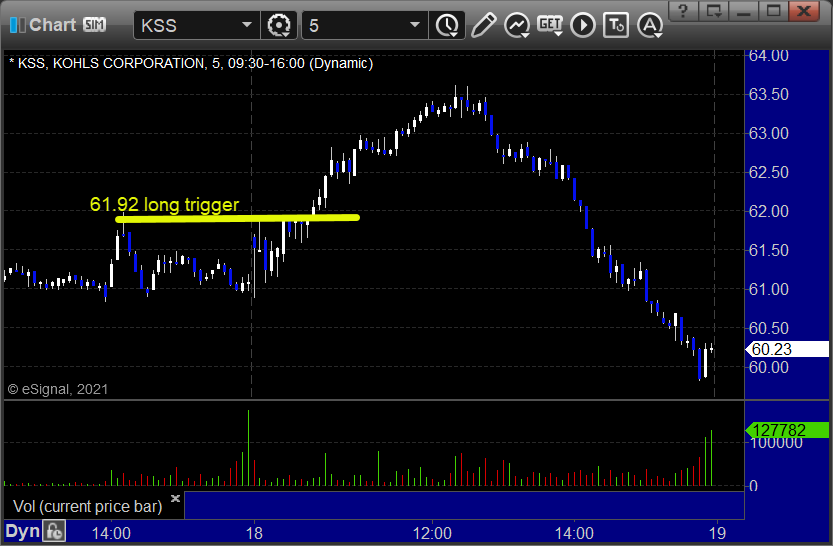Click the 100000 volume axis label
This screenshot has height=546, width=833.
tap(776, 443)
